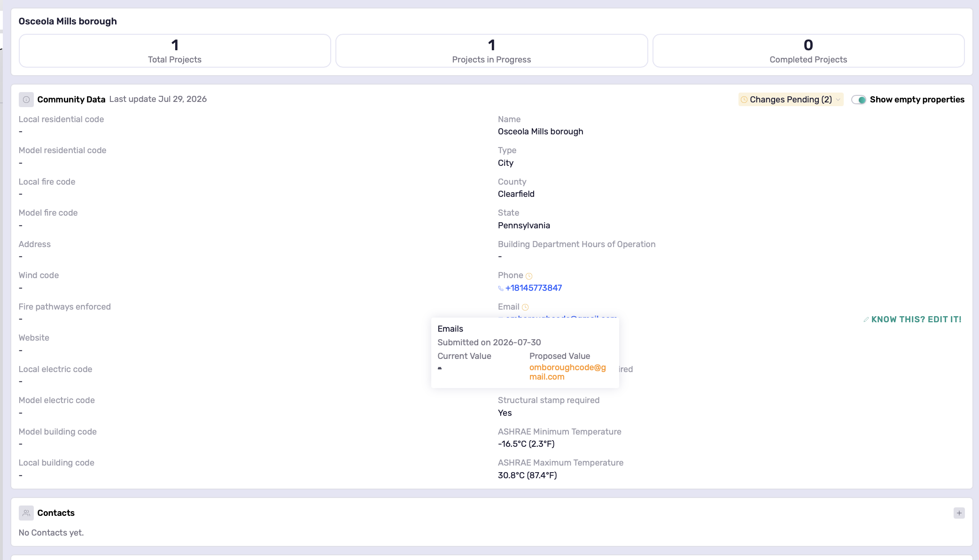Click the Name value Osceola Mills borough
Viewport: 979px width, 560px height.
pos(541,132)
